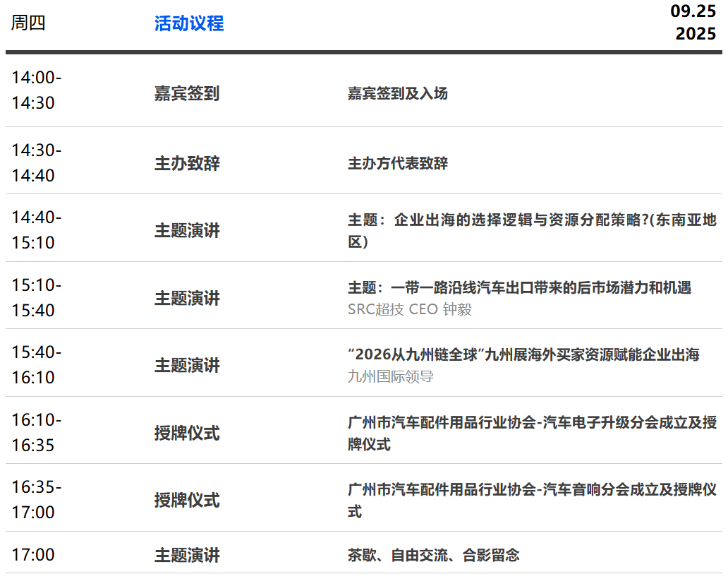The height and width of the screenshot is (586, 728).
Task: Select the 15:40-16:10 time slot
Action: pyautogui.click(x=37, y=365)
